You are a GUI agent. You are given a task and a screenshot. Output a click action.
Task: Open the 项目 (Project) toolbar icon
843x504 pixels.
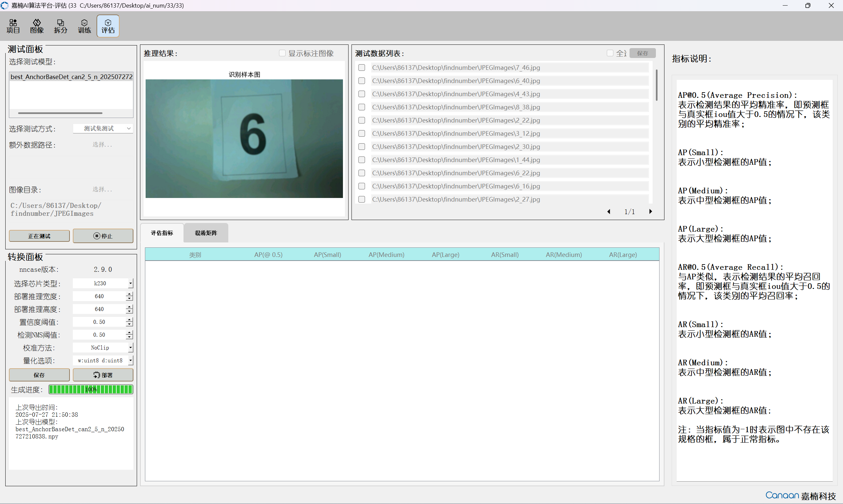tap(13, 26)
